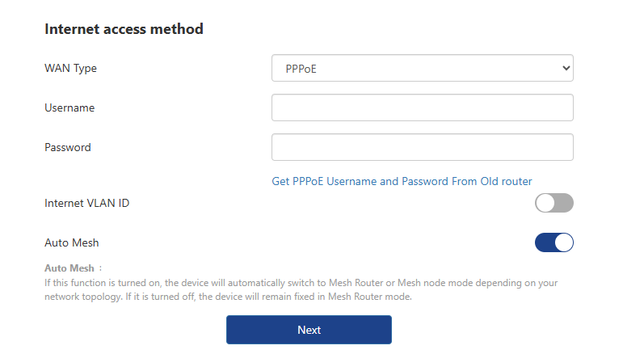This screenshot has height=354, width=644.
Task: Click the Internet access method heading
Action: [124, 29]
